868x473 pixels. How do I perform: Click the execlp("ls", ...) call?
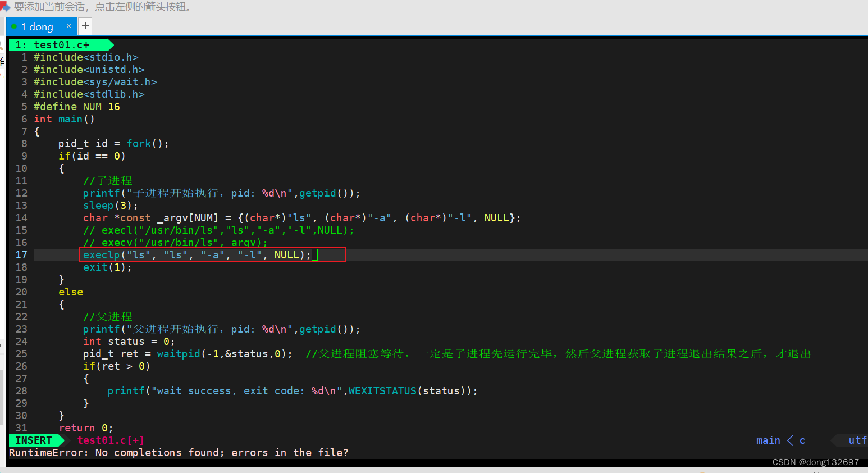pyautogui.click(x=197, y=255)
